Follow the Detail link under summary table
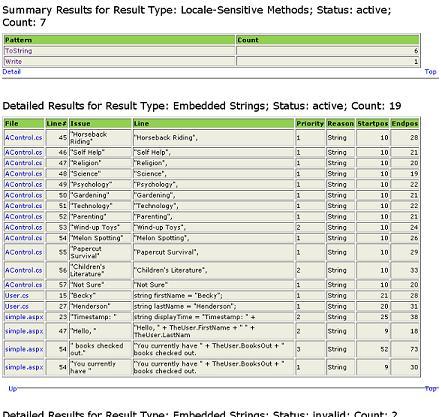 (11, 71)
